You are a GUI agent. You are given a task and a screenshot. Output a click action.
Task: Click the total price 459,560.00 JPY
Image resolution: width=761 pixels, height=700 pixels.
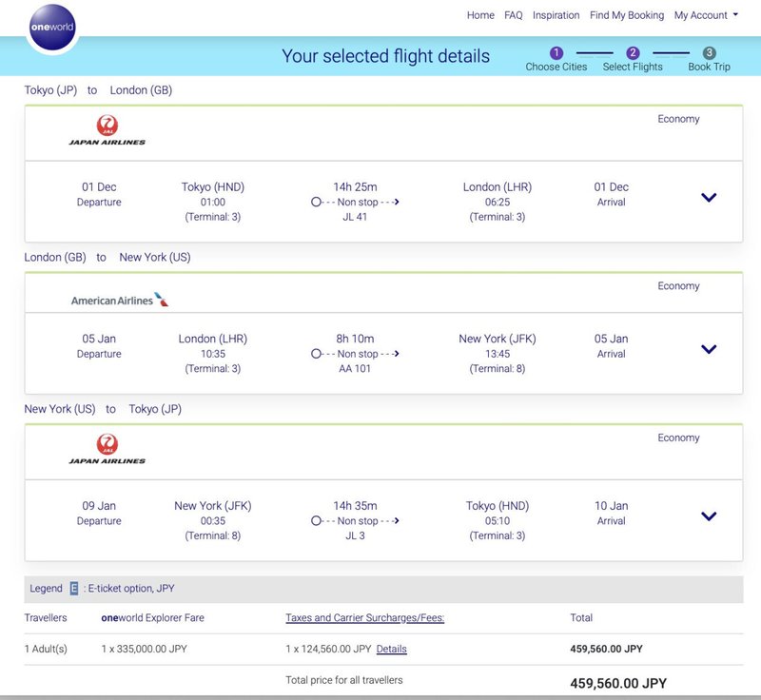(x=618, y=684)
